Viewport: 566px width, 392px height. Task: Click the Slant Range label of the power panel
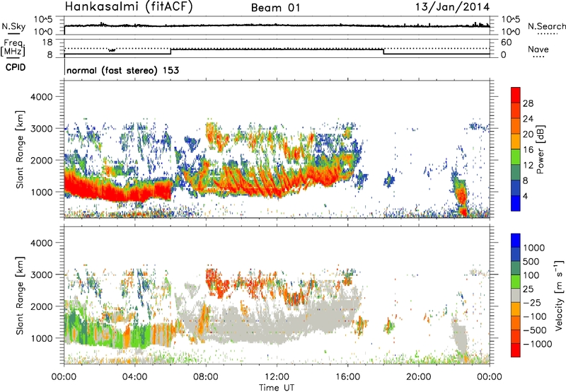click(x=20, y=149)
